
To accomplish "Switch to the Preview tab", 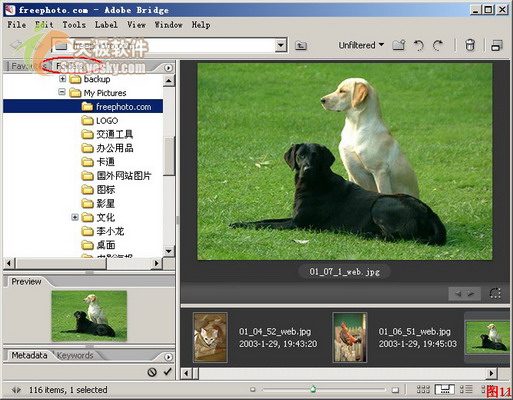I will click(26, 282).
